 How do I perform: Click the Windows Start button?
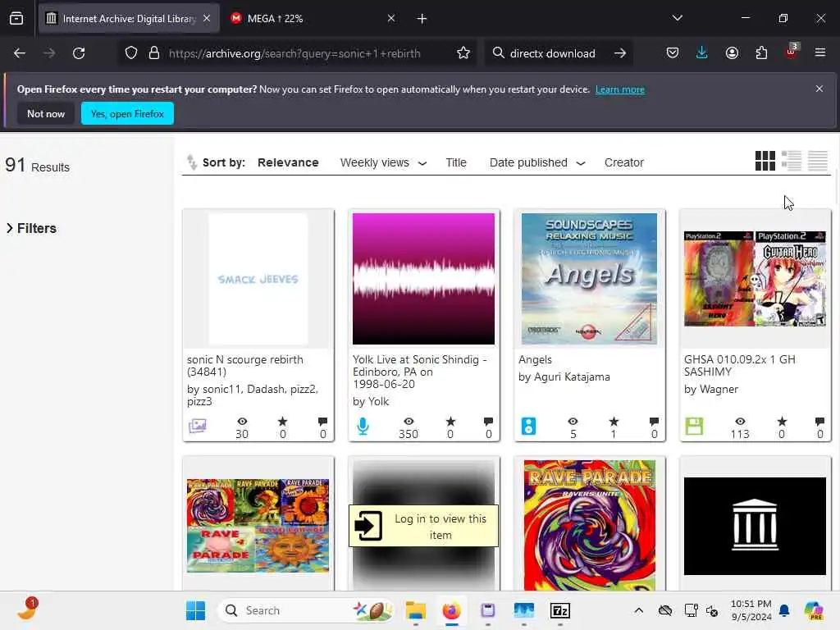[195, 610]
